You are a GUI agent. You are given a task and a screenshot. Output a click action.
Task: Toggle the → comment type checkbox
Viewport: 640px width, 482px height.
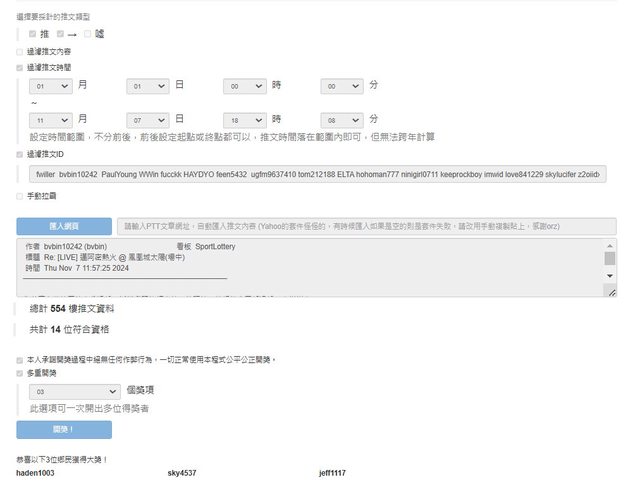tap(61, 34)
